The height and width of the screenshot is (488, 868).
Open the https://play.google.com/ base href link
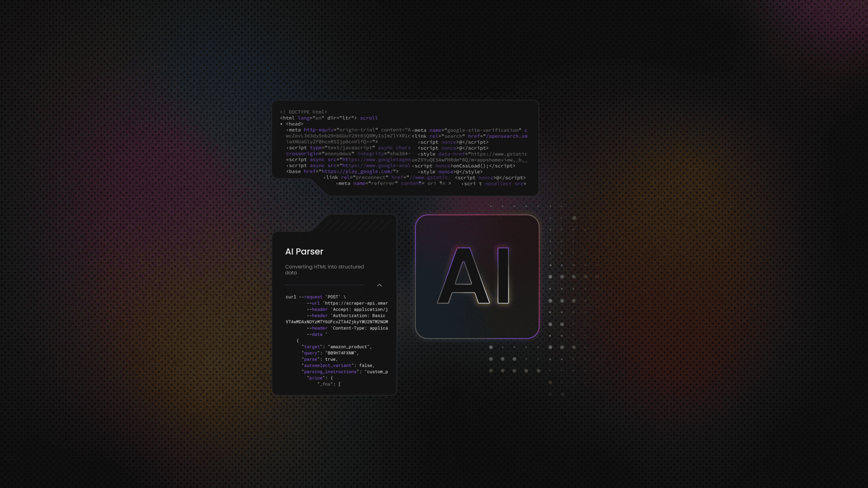pyautogui.click(x=357, y=172)
